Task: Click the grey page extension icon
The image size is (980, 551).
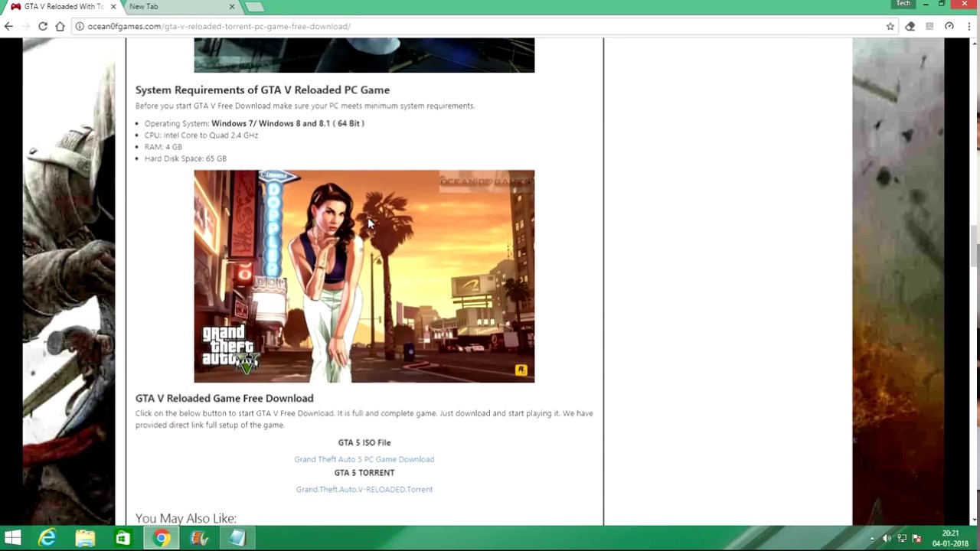Action: point(929,26)
